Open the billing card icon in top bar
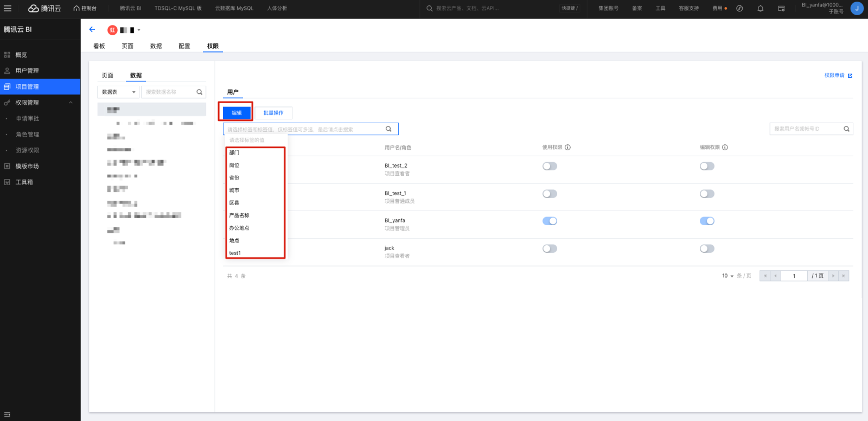Screen dimensions: 868x421 pos(781,8)
